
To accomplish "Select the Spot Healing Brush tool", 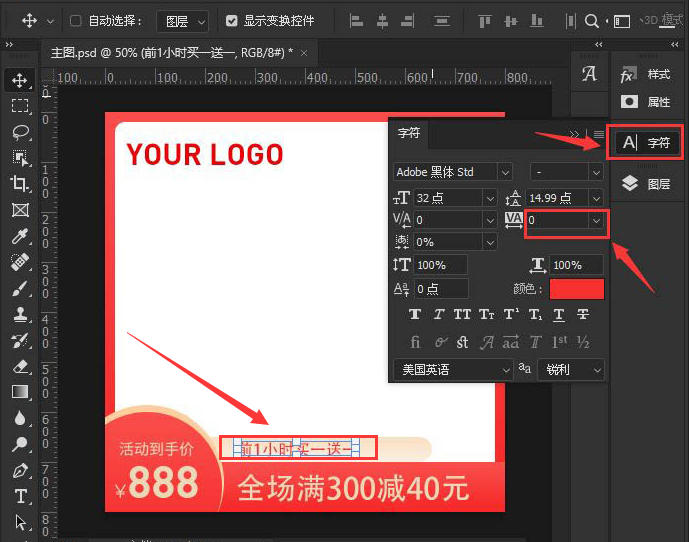I will pyautogui.click(x=19, y=262).
